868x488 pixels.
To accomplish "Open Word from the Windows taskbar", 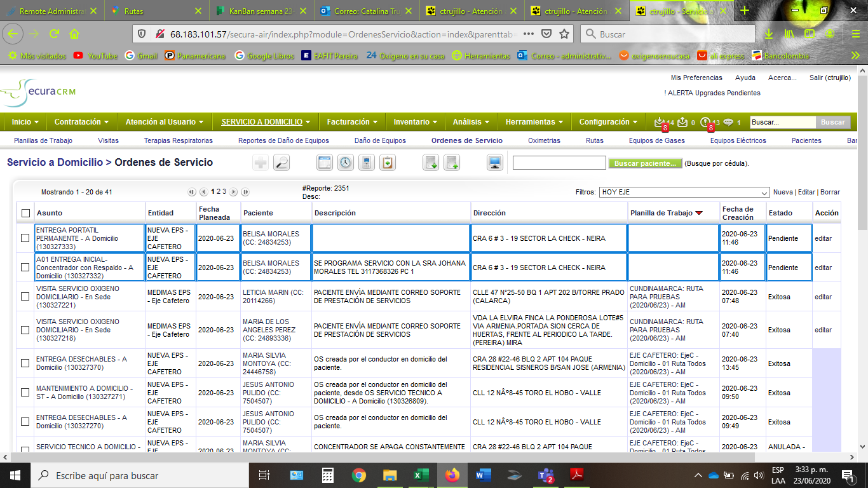I will pos(483,475).
